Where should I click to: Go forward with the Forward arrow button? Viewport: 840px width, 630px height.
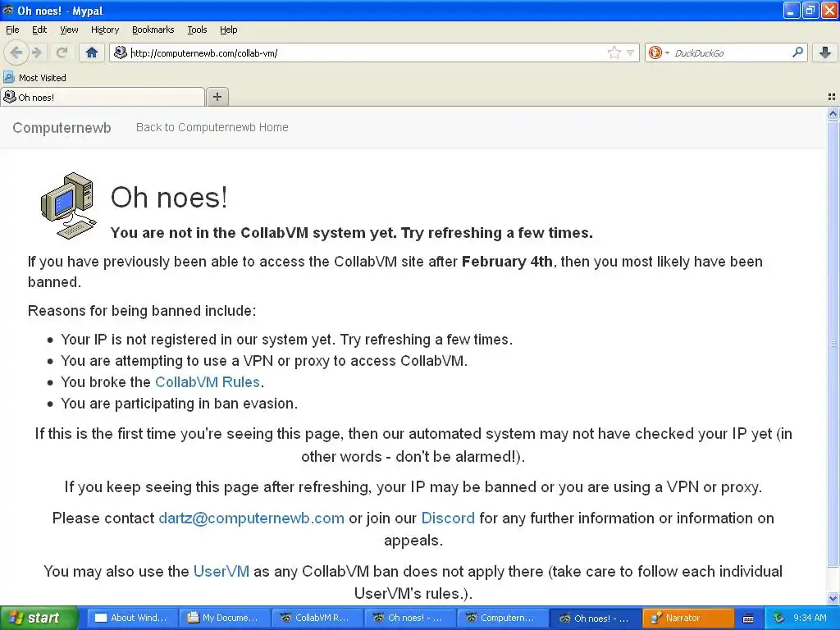(x=37, y=52)
